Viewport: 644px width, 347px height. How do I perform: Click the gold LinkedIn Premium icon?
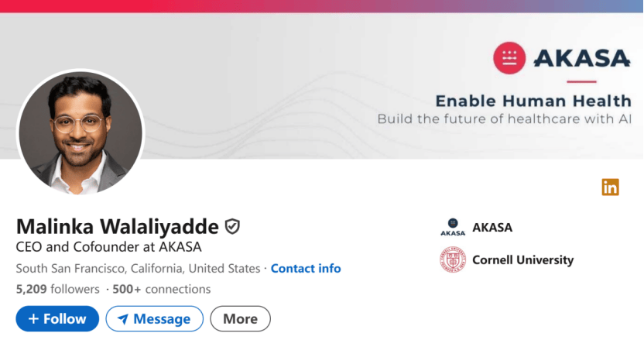tap(610, 187)
